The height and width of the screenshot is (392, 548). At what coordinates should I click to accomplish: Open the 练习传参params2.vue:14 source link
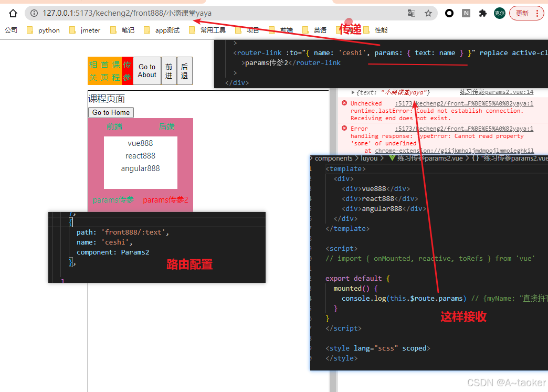point(496,92)
